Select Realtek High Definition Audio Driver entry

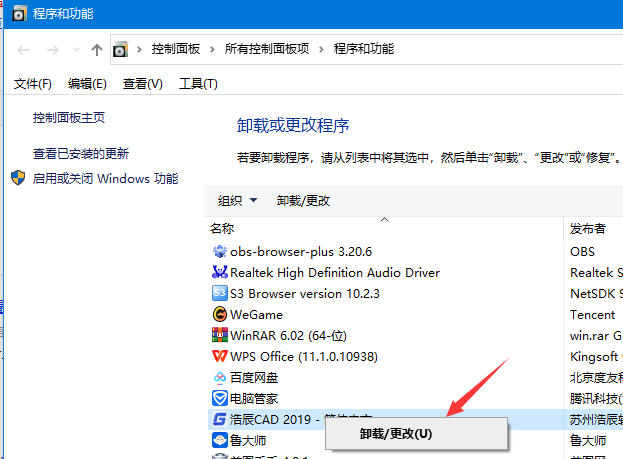click(x=335, y=273)
